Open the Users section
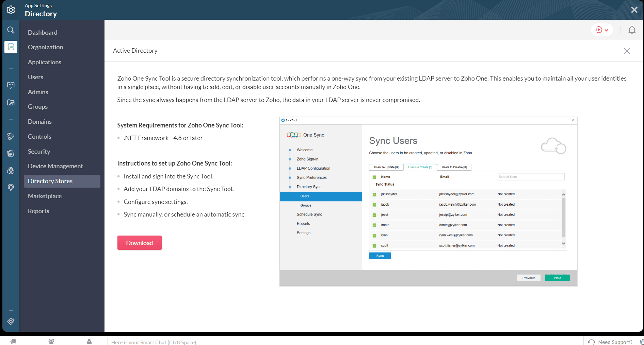 (35, 77)
